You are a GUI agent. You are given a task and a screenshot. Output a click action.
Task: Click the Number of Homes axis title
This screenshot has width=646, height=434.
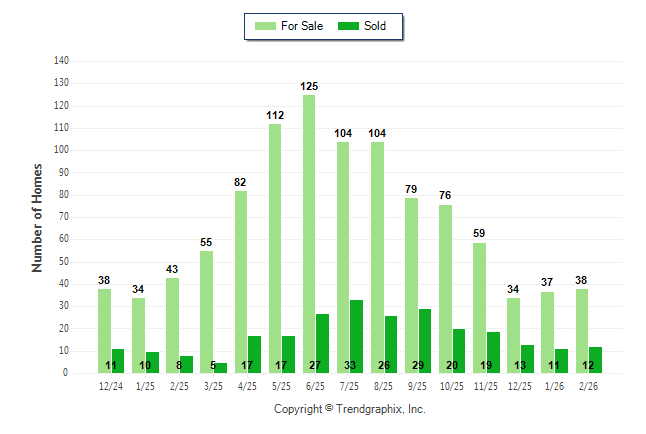tap(38, 217)
